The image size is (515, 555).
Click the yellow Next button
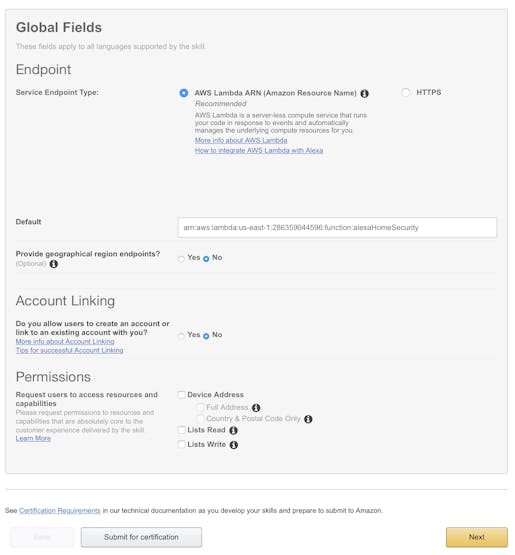point(476,537)
